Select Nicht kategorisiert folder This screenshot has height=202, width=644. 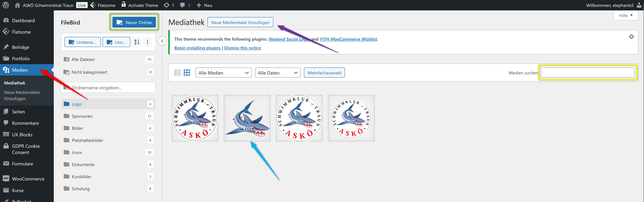coord(108,72)
